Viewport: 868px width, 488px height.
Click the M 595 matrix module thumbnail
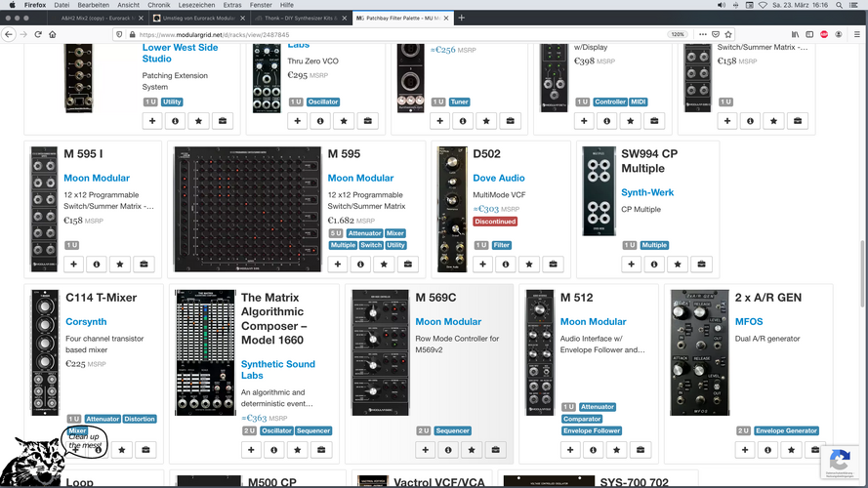click(x=247, y=209)
